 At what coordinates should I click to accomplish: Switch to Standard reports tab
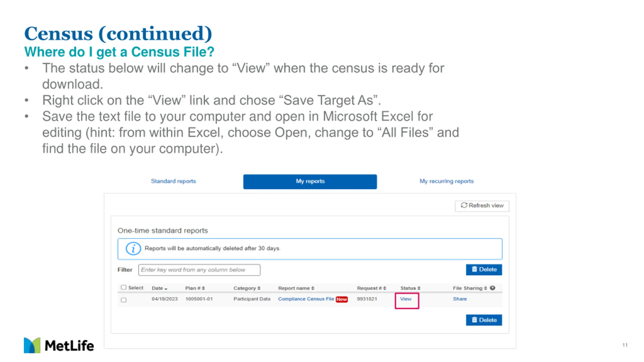[173, 181]
